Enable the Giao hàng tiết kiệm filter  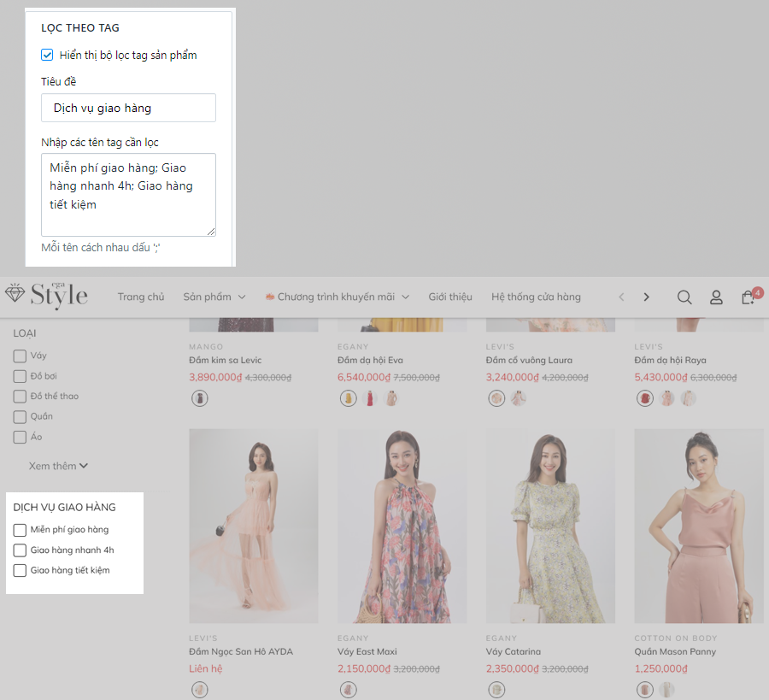click(x=20, y=571)
